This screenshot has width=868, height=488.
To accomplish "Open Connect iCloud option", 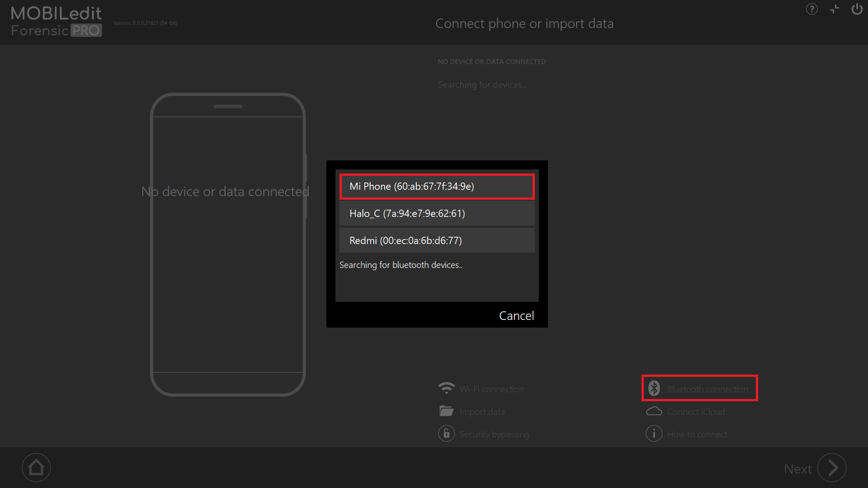I will pos(696,412).
